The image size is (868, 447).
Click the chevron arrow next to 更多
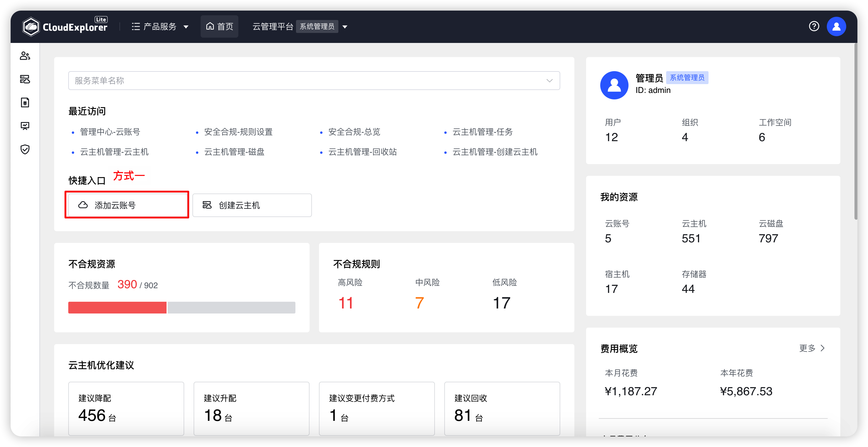[x=822, y=348]
